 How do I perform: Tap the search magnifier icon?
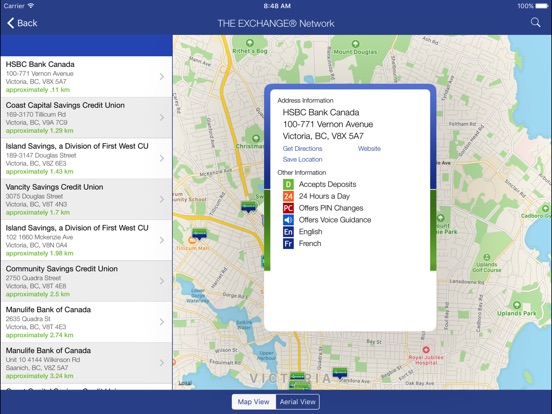pyautogui.click(x=535, y=23)
